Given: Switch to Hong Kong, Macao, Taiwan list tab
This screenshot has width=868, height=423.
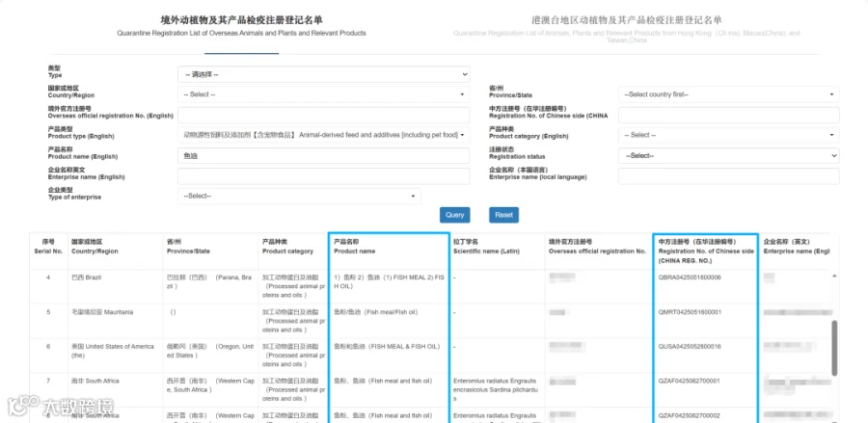Looking at the screenshot, I should 627,28.
